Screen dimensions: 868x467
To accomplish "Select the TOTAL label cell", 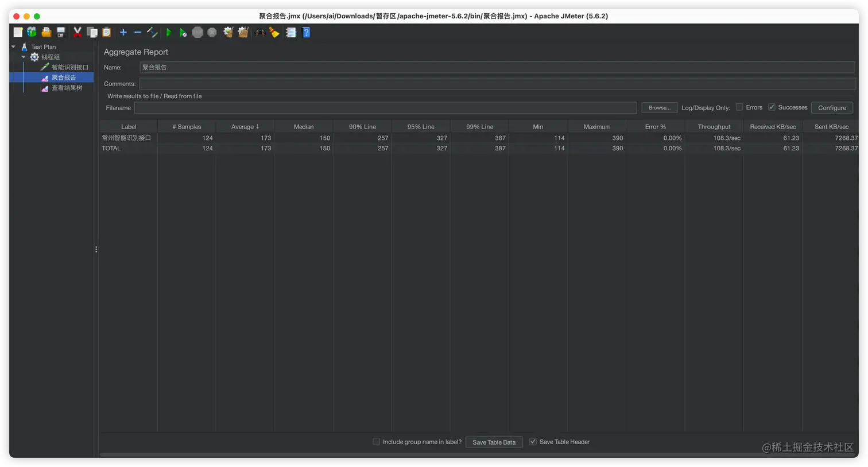I will (x=129, y=148).
